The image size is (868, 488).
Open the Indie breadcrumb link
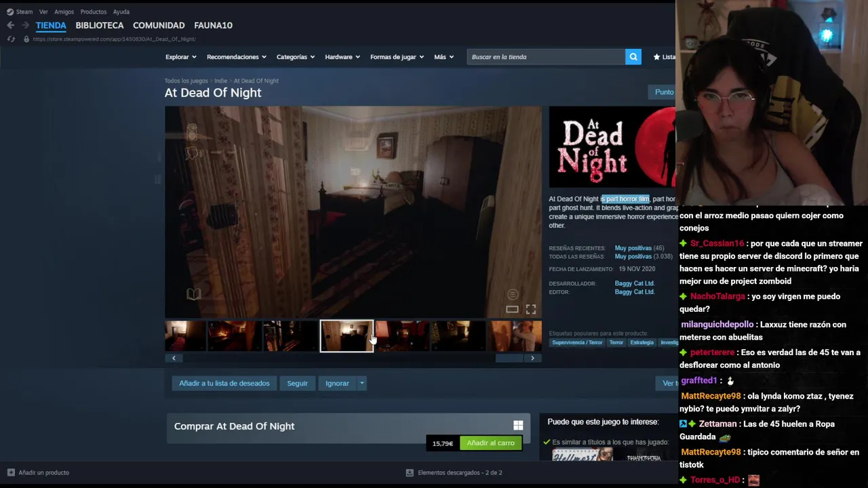pos(220,81)
